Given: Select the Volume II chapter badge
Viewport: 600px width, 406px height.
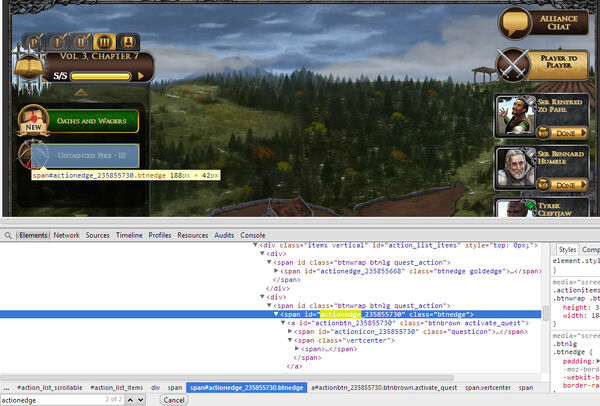Looking at the screenshot, I should [81, 42].
